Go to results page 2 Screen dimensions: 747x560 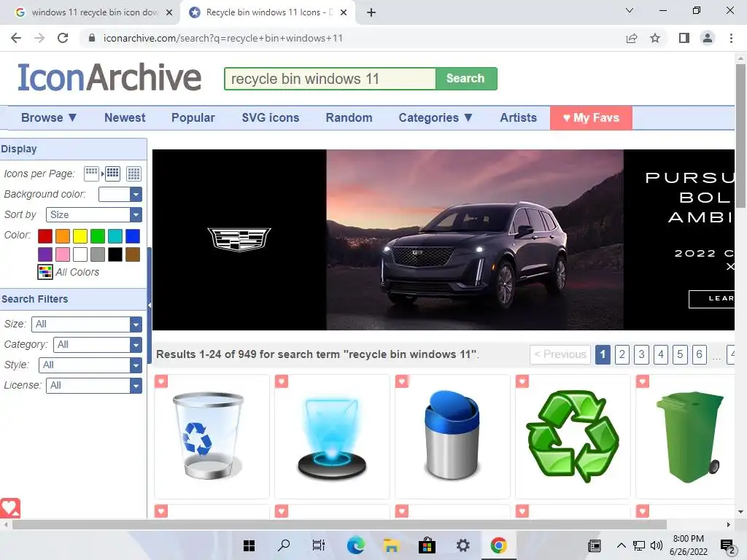tap(622, 354)
